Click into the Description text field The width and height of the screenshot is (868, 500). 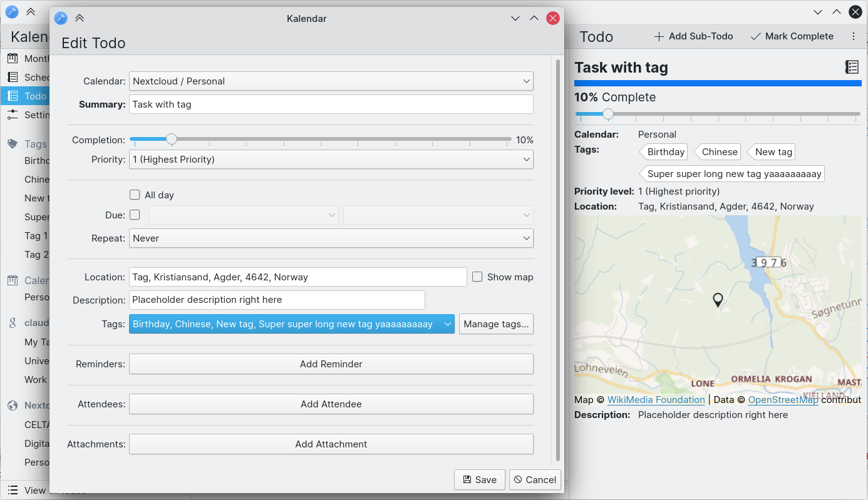pyautogui.click(x=277, y=300)
